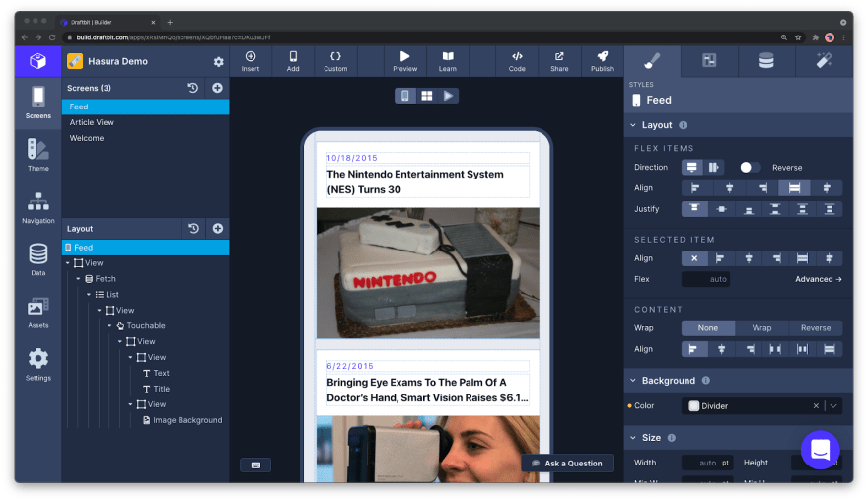Click the Divider color swatch
868x501 pixels.
(x=693, y=405)
